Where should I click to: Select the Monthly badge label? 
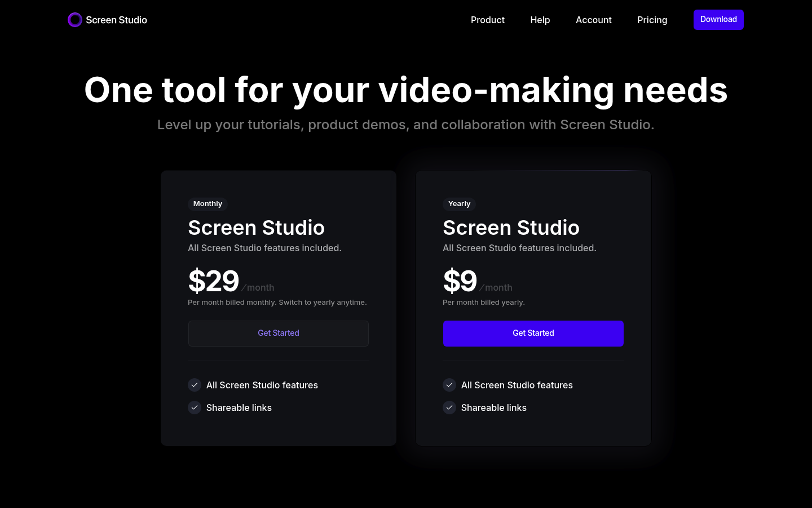(x=208, y=204)
